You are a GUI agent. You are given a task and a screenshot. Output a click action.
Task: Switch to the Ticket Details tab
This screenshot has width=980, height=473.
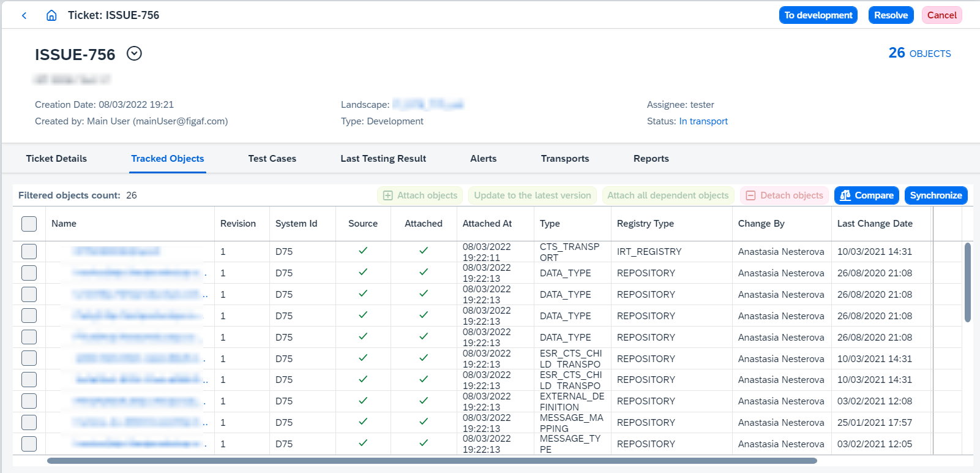56,159
